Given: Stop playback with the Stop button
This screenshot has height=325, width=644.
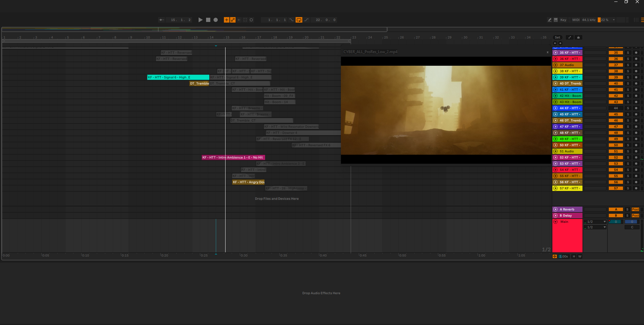Looking at the screenshot, I should tap(208, 20).
